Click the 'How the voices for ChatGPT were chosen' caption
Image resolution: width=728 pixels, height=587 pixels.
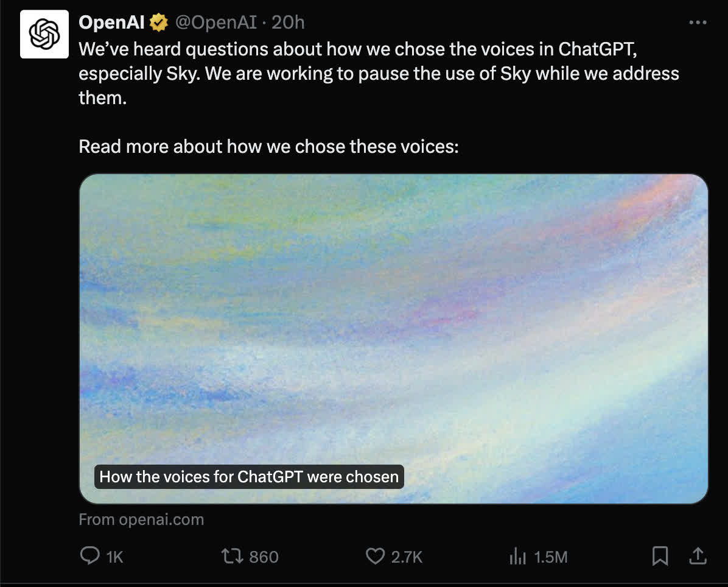point(249,476)
